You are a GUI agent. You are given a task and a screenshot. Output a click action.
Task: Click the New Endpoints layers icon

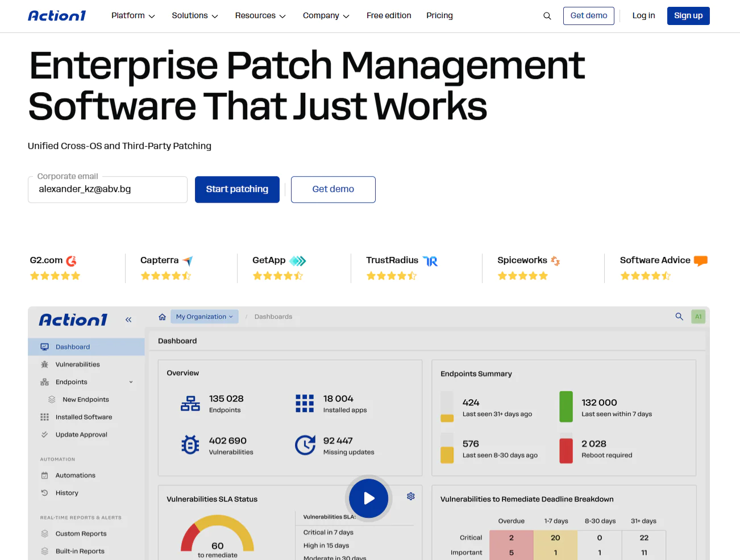(52, 400)
